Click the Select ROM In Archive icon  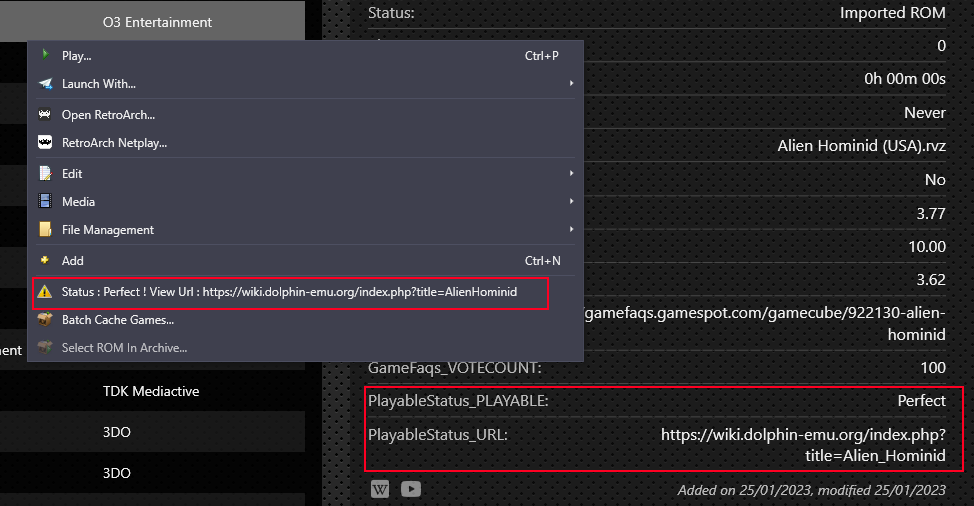pos(45,347)
